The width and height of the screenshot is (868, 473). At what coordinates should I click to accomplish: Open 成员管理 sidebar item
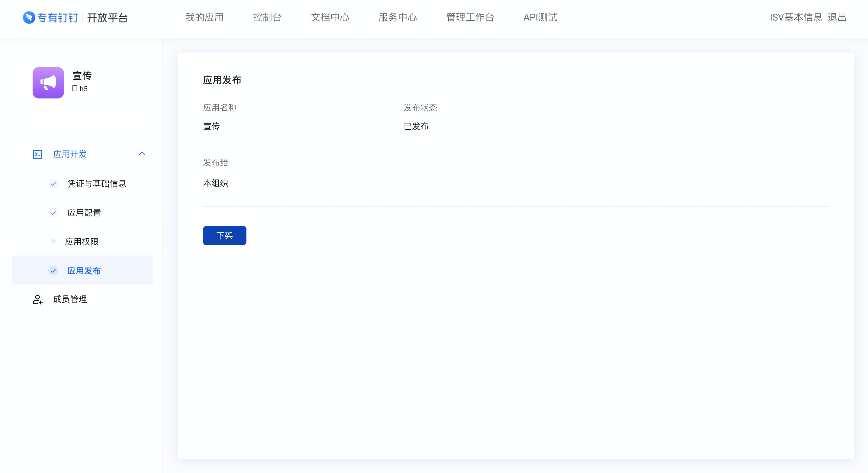(x=70, y=299)
